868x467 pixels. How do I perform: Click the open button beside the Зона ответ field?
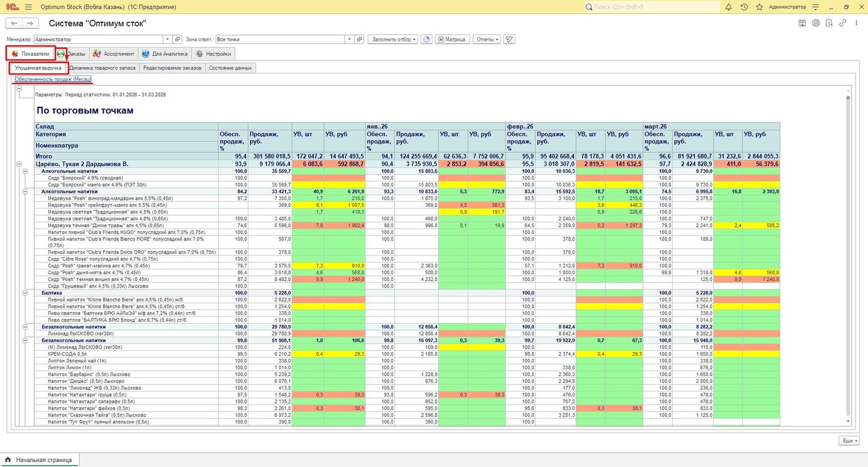pyautogui.click(x=359, y=39)
